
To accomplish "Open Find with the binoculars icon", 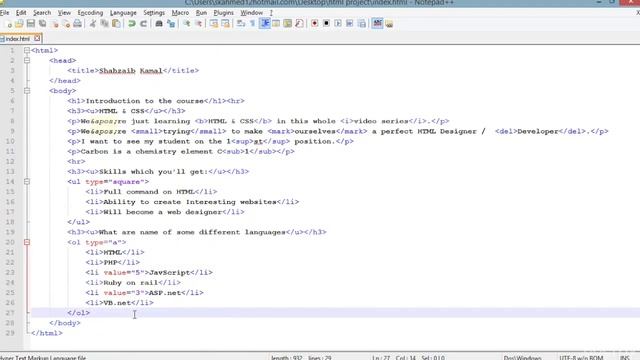I will (159, 24).
